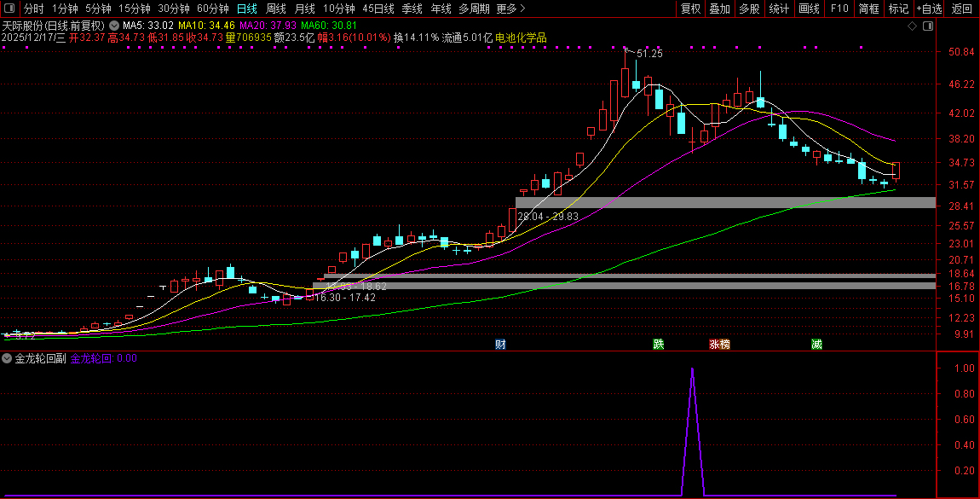Open the main chart indicator dropdown arrow
980x499 pixels.
pyautogui.click(x=114, y=26)
